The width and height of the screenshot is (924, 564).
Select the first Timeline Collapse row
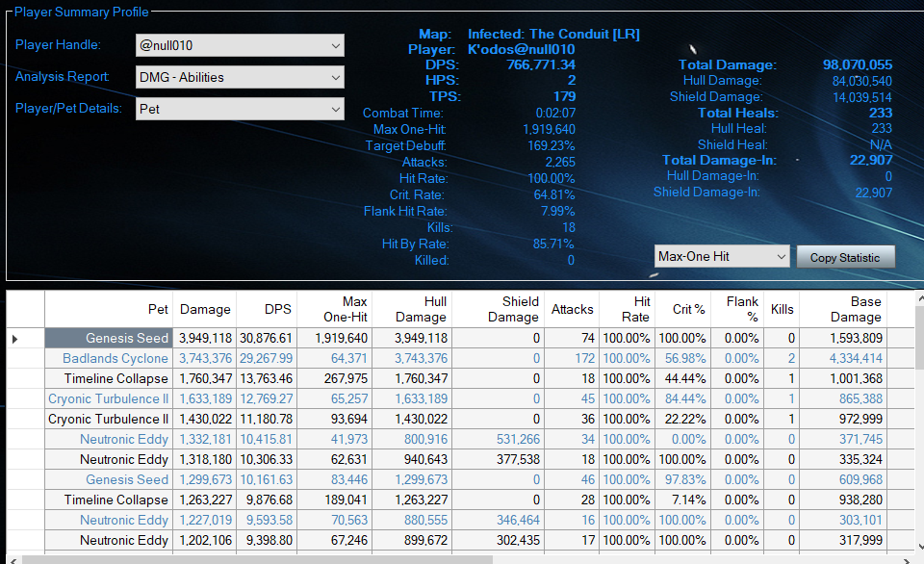tap(115, 378)
